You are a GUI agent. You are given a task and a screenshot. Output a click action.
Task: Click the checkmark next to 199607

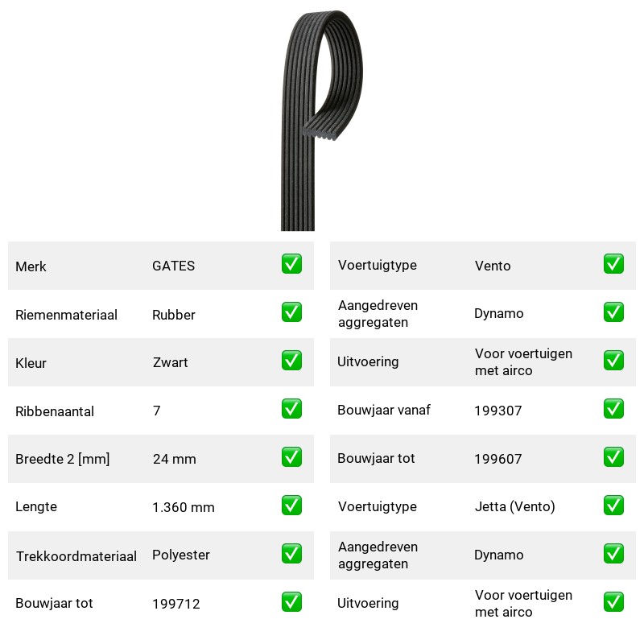point(613,457)
